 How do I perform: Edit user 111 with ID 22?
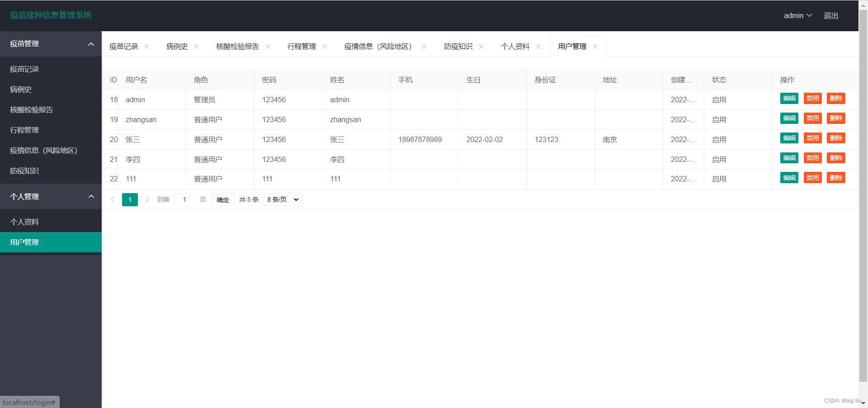point(789,178)
